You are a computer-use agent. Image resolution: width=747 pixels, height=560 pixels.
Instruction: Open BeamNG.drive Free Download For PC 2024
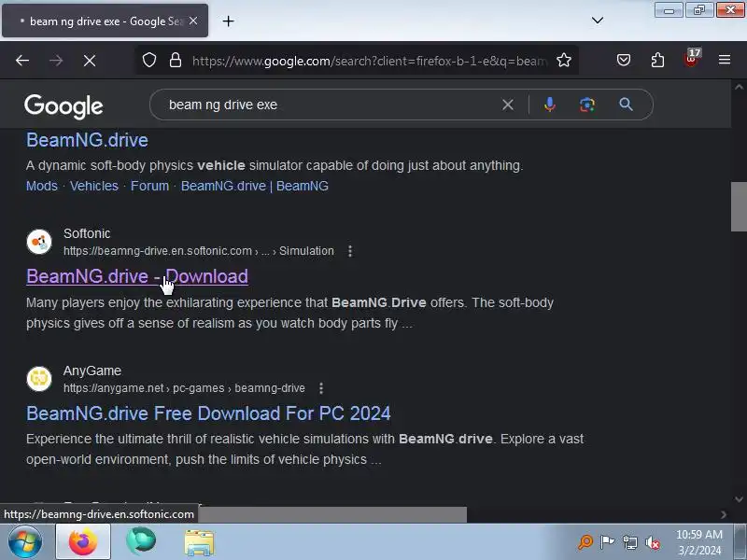click(208, 413)
